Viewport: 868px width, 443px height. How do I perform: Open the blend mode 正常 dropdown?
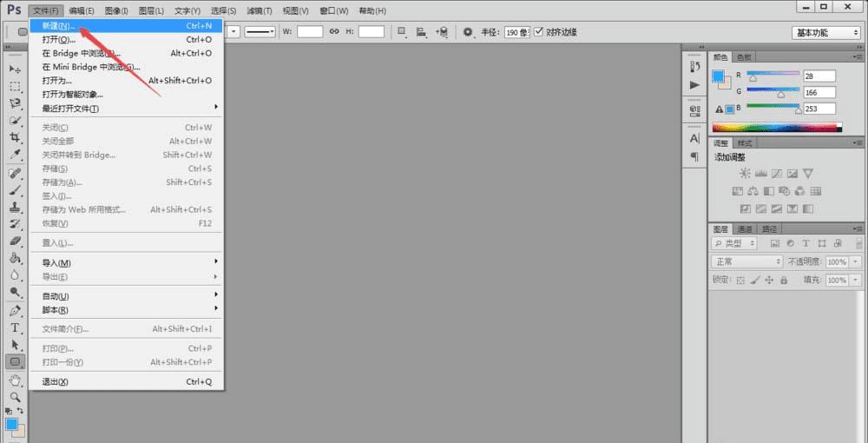pos(746,261)
